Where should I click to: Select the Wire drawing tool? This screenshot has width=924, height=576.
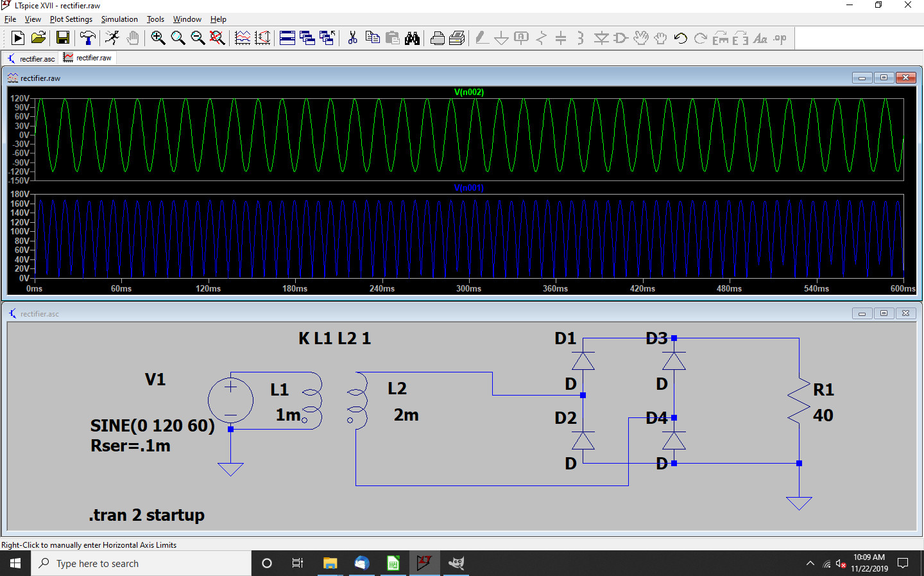[x=481, y=38]
